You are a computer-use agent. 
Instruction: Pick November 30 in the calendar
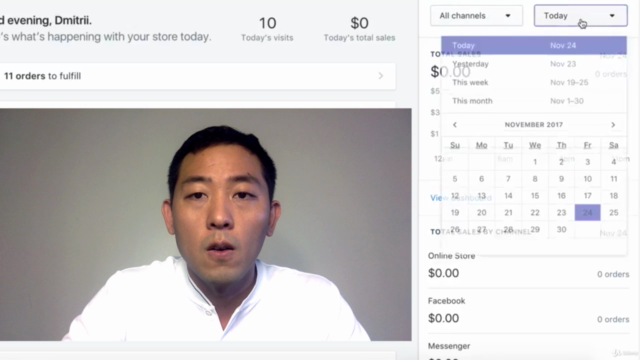[x=561, y=229]
